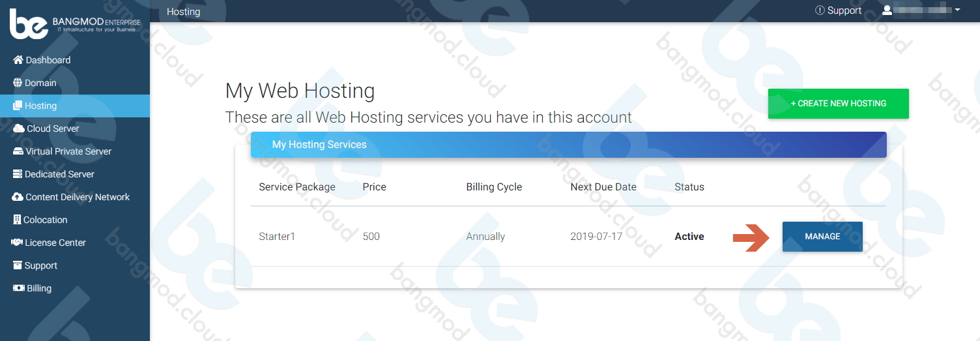Click the License Center handshake icon
The height and width of the screenshot is (341, 980).
(x=18, y=243)
